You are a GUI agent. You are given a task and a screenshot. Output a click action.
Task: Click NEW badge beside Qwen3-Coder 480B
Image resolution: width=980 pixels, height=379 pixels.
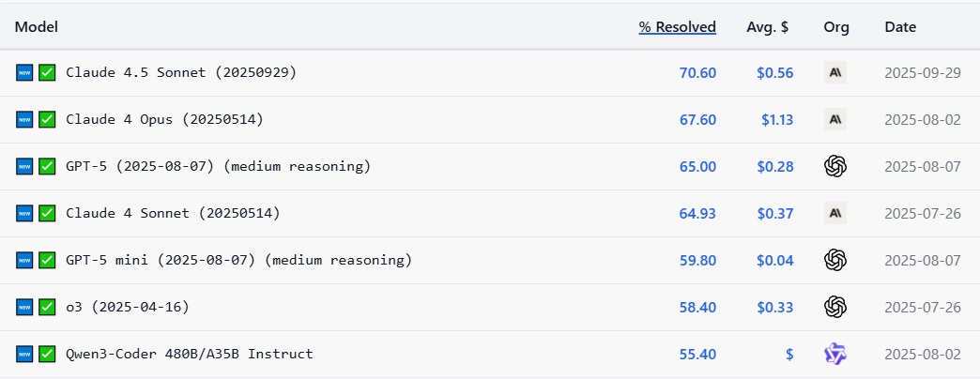pos(24,354)
